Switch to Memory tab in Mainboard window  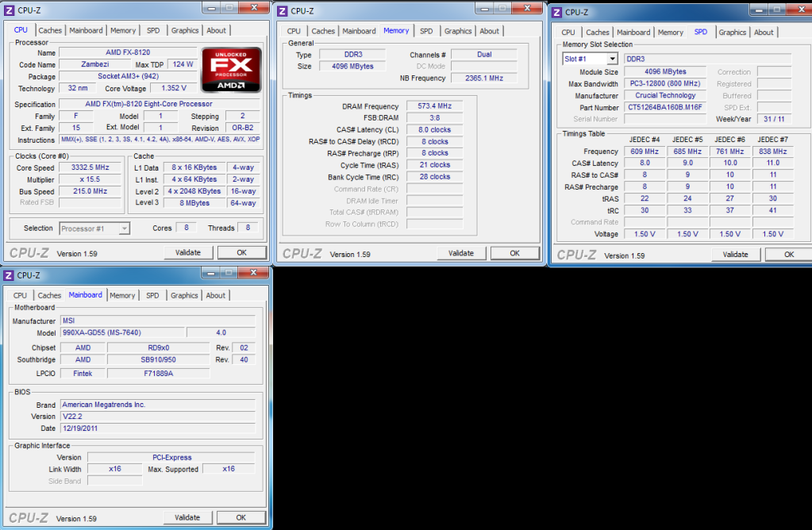pyautogui.click(x=122, y=295)
